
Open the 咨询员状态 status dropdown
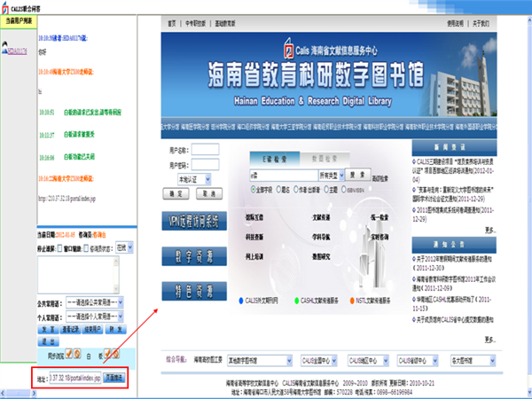click(124, 247)
